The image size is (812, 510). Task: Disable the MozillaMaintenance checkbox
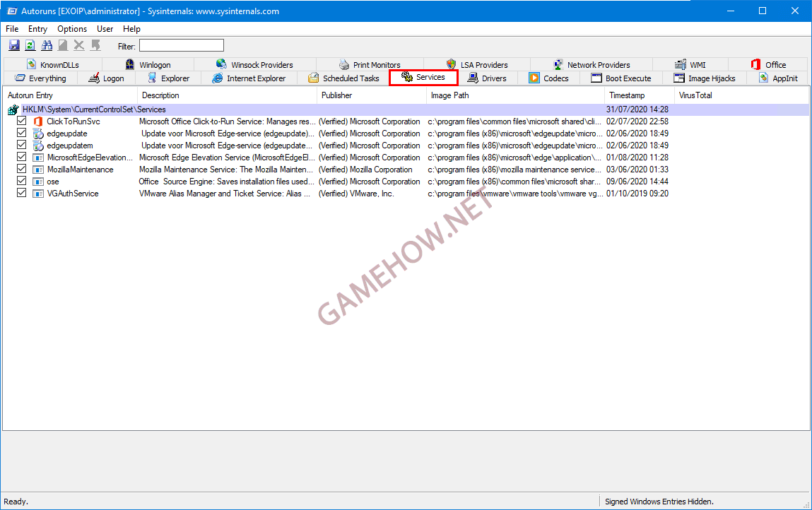tap(21, 168)
